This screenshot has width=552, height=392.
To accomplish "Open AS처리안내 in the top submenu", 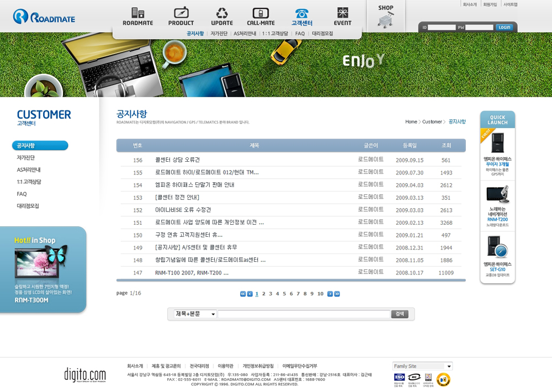I will click(x=245, y=34).
